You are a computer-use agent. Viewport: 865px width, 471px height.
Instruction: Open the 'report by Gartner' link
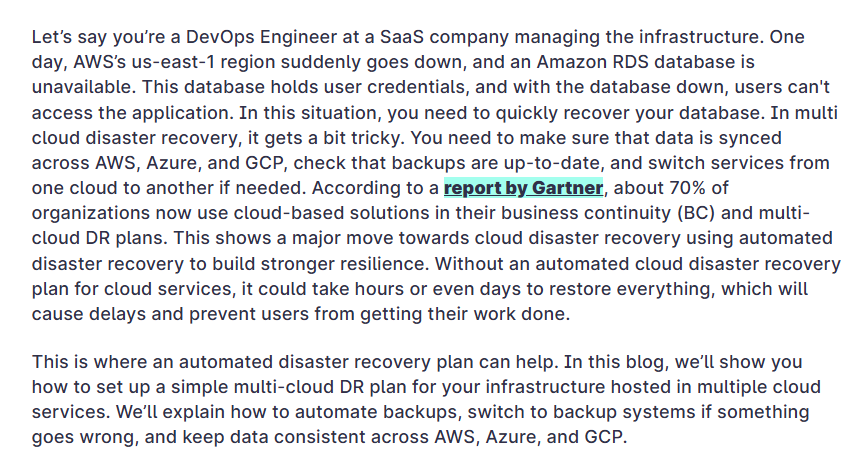click(523, 188)
